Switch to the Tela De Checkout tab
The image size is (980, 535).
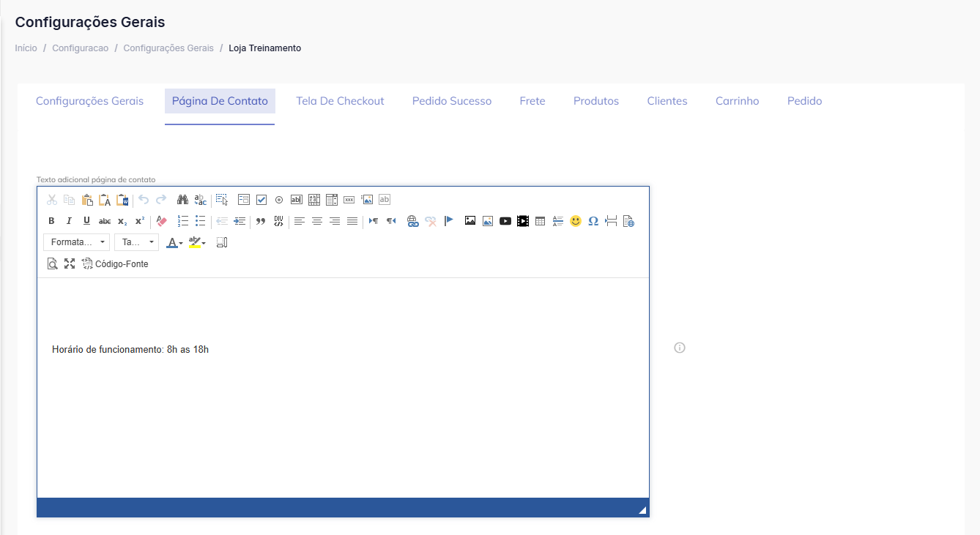click(340, 101)
